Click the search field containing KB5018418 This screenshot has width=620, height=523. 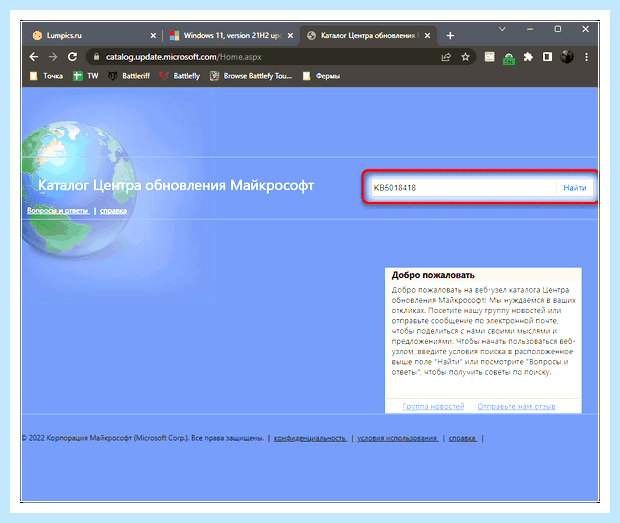[x=463, y=188]
